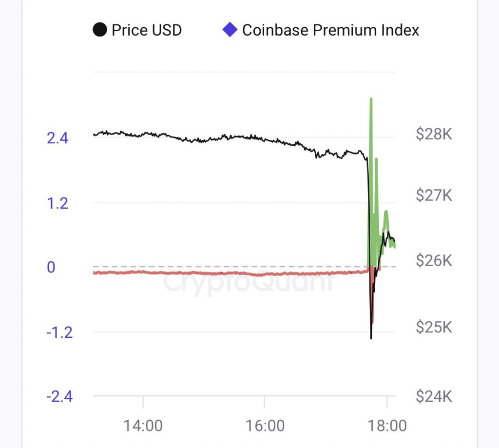Select the $25K price axis label
The height and width of the screenshot is (448, 499).
point(434,327)
